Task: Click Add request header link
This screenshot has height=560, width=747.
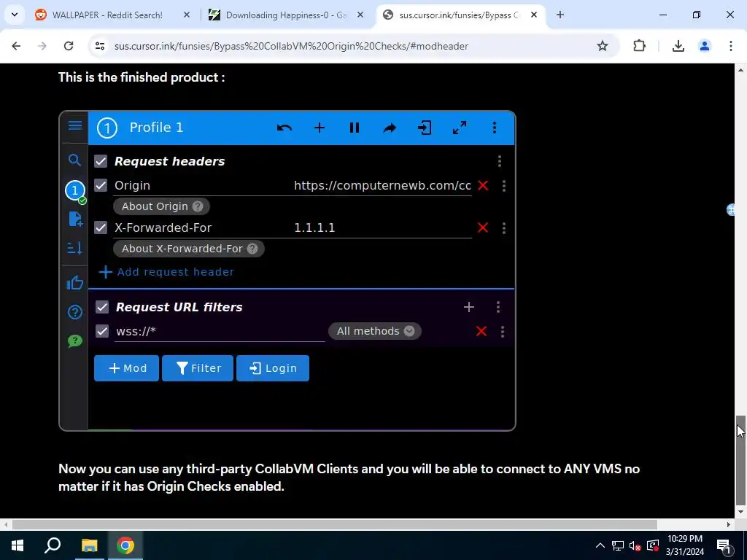Action: coord(166,273)
